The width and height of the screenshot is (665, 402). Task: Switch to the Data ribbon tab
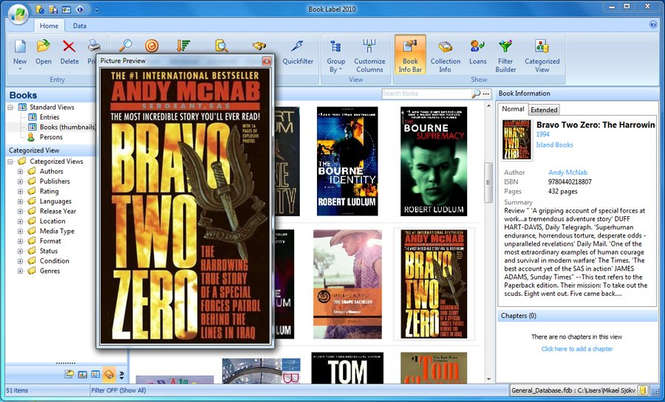tap(79, 25)
